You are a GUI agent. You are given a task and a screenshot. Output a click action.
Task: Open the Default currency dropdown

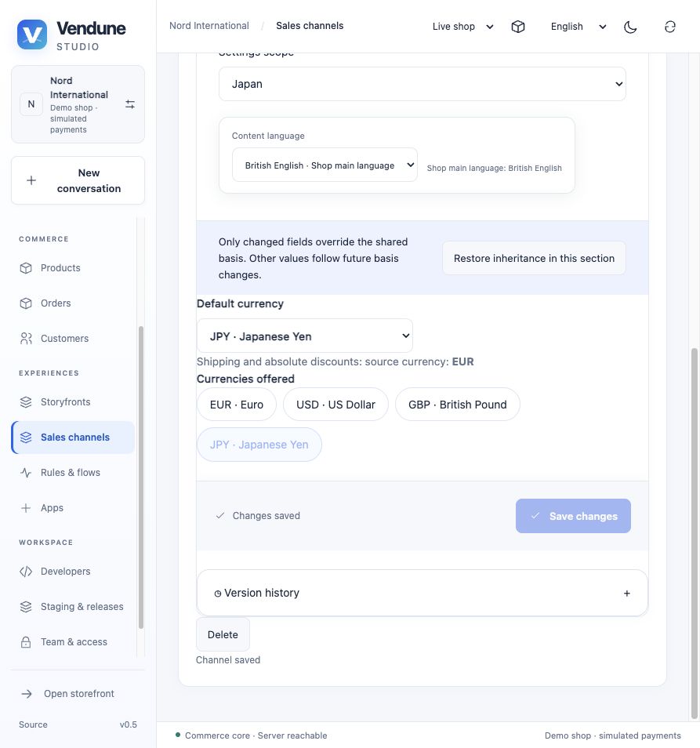click(305, 336)
